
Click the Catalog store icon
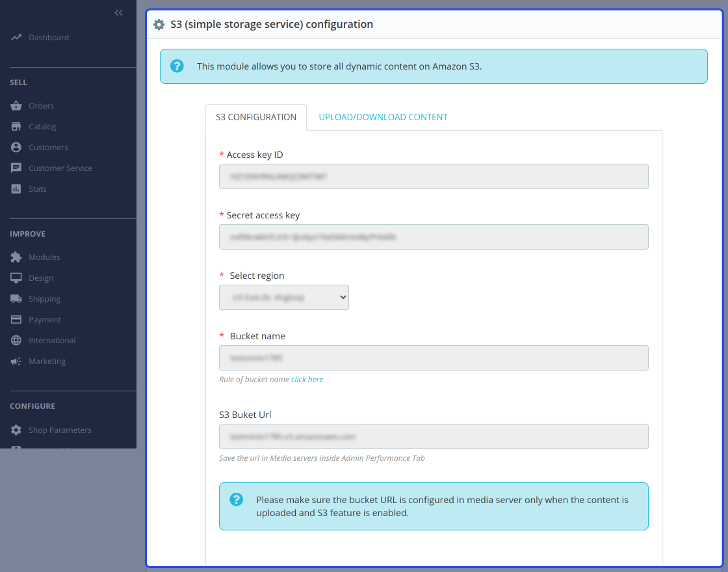[x=16, y=126]
